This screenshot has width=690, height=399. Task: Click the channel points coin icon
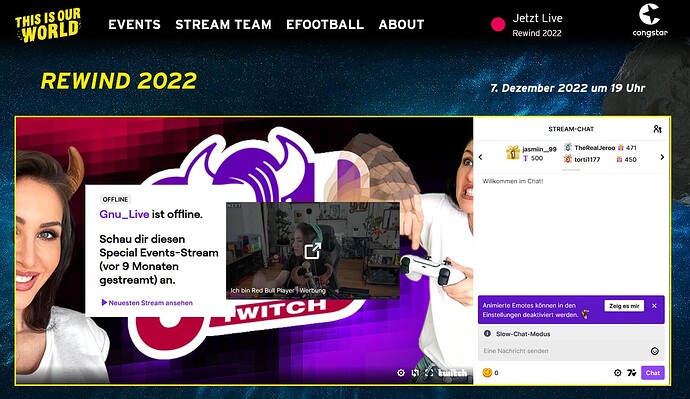click(x=487, y=373)
